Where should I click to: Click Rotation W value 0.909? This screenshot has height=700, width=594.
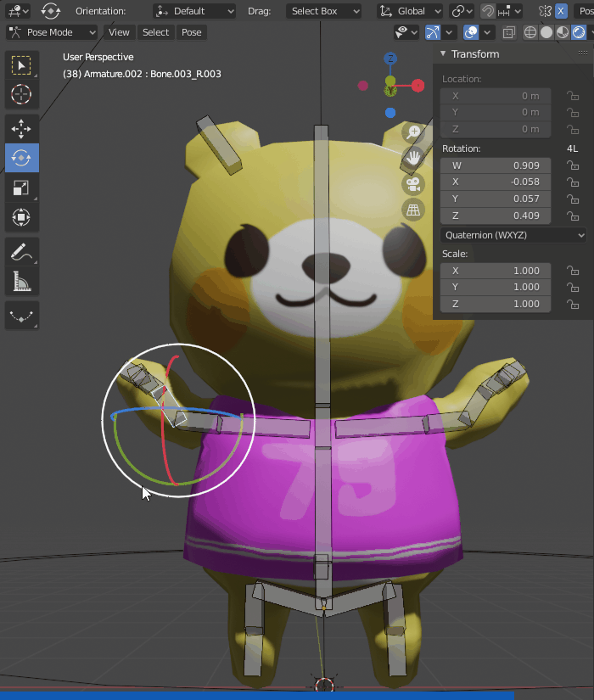tap(496, 165)
